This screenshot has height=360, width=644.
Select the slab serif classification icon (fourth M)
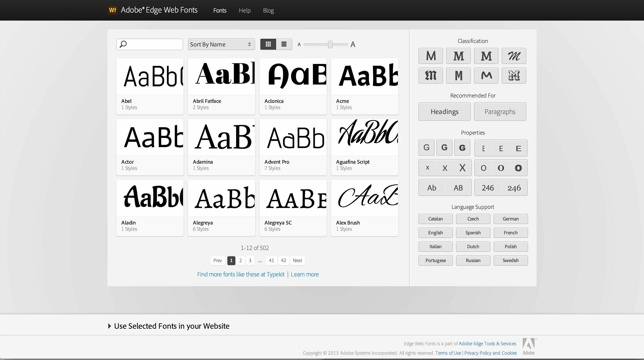click(x=486, y=56)
